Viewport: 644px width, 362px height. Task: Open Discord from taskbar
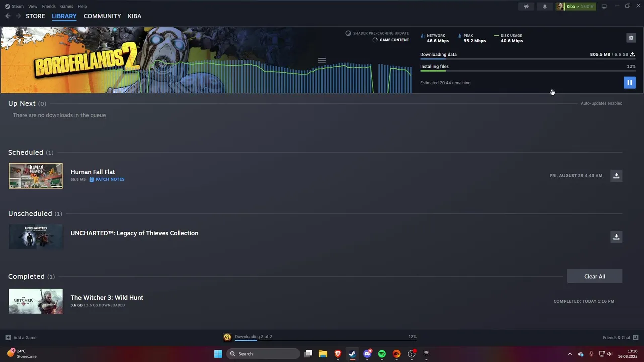367,354
